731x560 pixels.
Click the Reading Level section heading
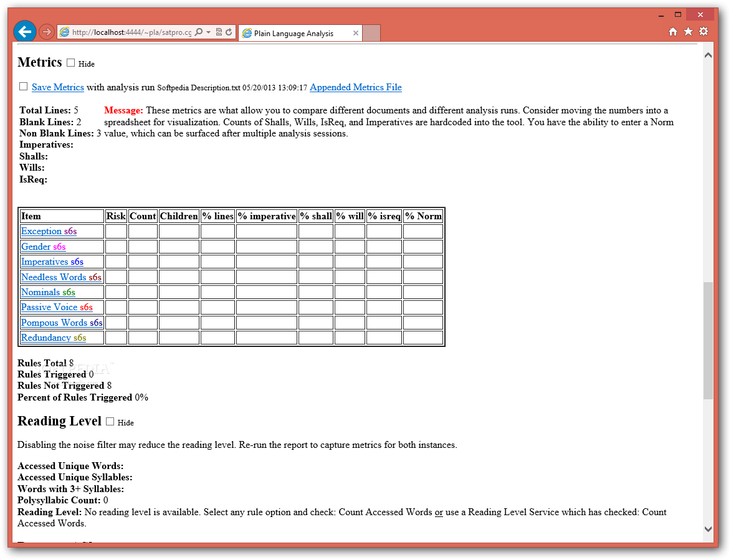[x=59, y=420]
